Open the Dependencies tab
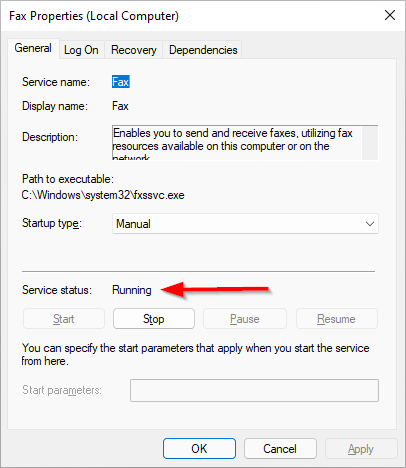 pos(203,50)
